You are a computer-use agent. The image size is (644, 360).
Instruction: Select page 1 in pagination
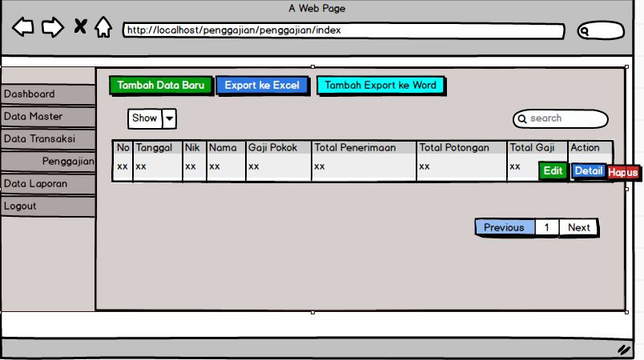coord(546,227)
